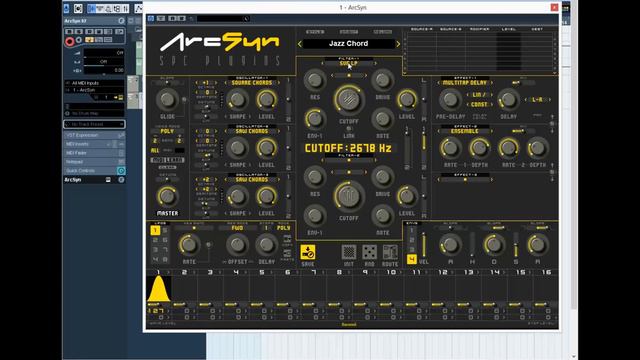
Task: Click the step 1 waveform shape display
Action: point(159,289)
